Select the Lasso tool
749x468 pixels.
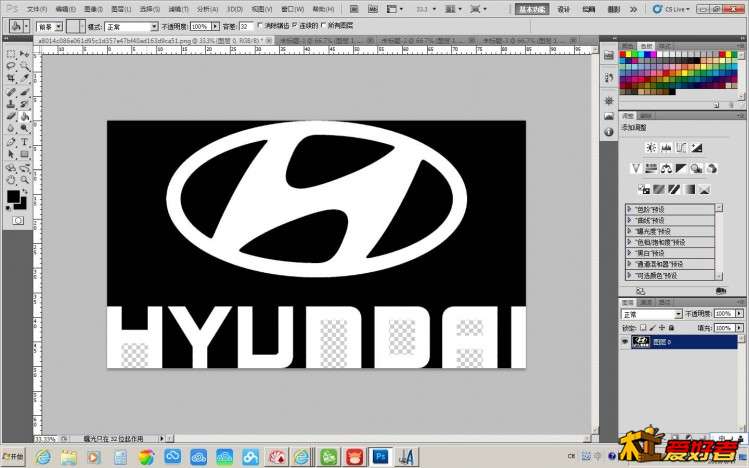pos(11,66)
